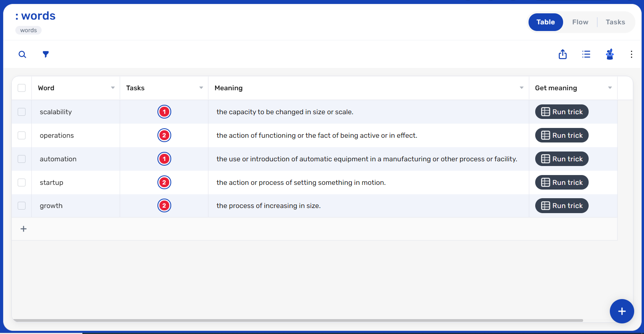Open the list view options icon
Screen dimensions: 644x334
586,54
